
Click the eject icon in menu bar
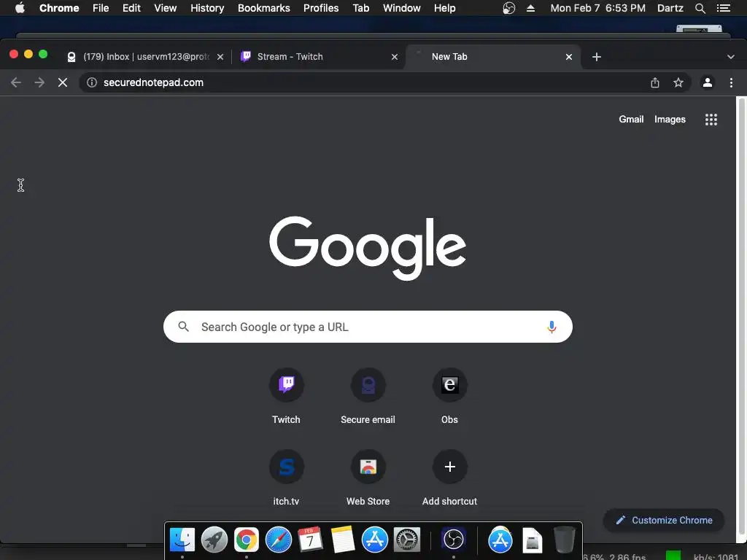tap(531, 8)
